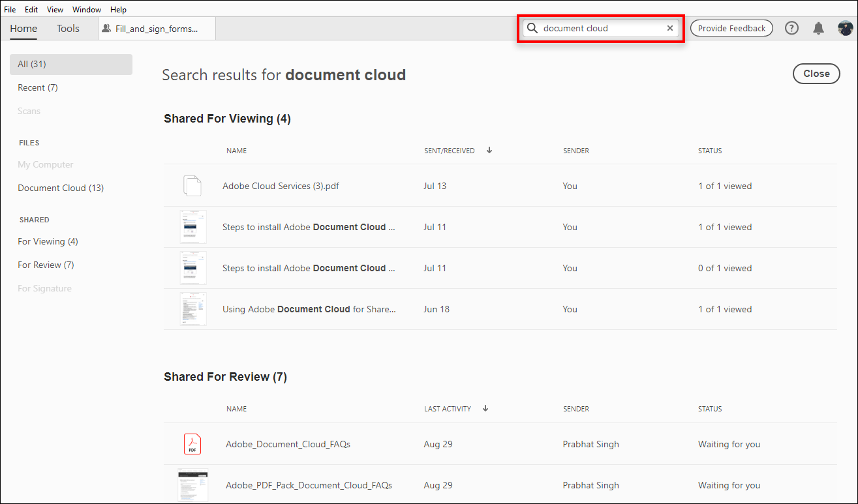Select Document Cloud (13) in sidebar
Viewport: 858px width, 504px height.
point(61,188)
